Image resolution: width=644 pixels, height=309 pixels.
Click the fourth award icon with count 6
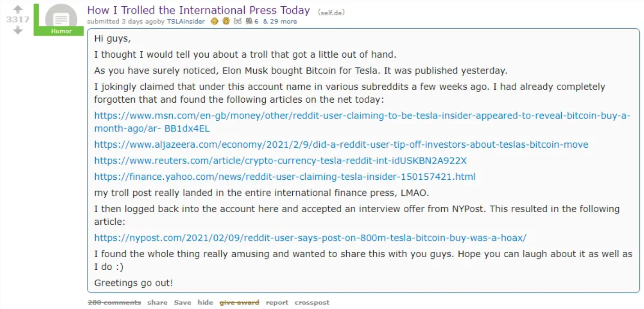click(252, 21)
